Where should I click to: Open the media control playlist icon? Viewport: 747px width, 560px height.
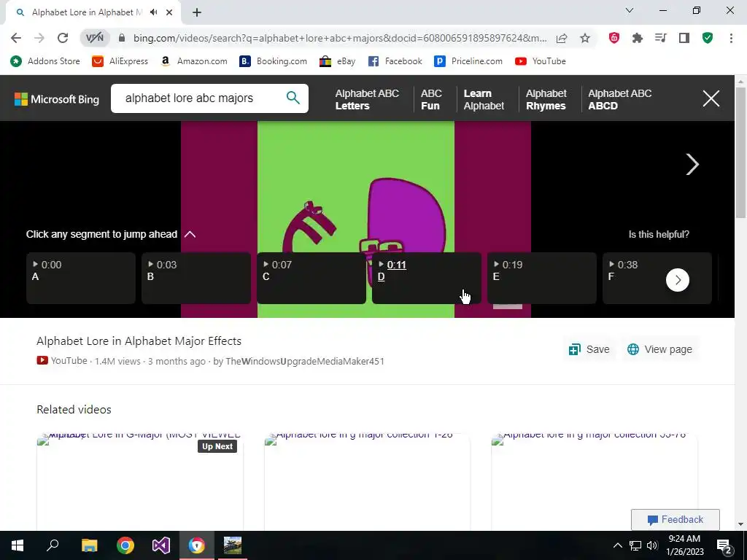click(x=661, y=38)
